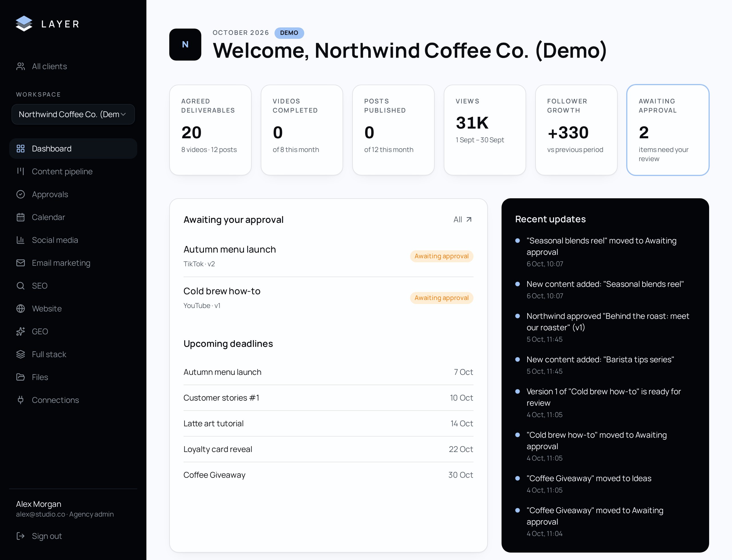Select Coffee Giveaway deadline row
This screenshot has height=560, width=732.
[x=328, y=475]
